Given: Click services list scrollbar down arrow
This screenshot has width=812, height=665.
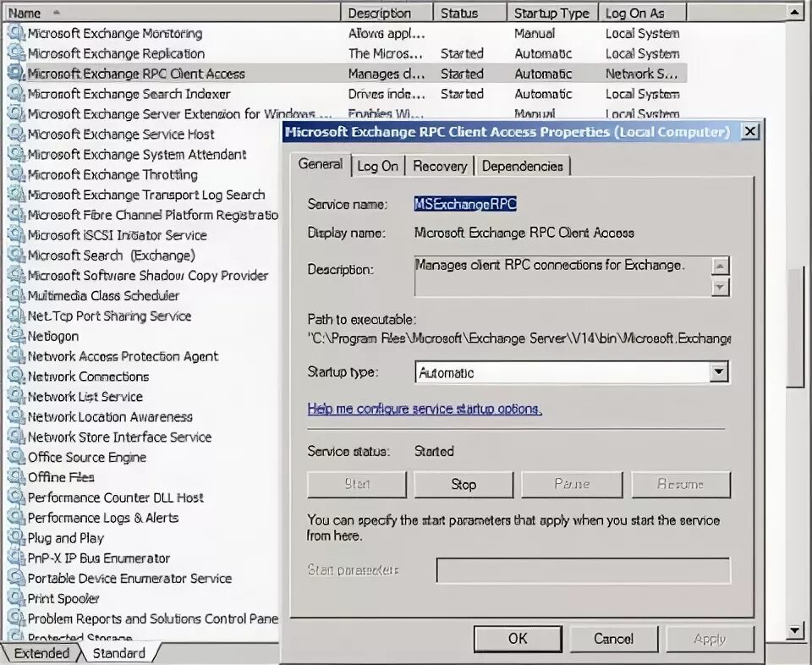Looking at the screenshot, I should pos(794,630).
